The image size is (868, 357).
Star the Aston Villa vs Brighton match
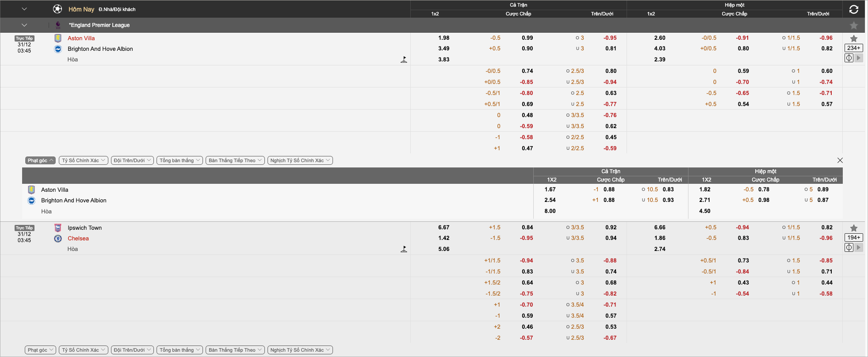tap(853, 39)
